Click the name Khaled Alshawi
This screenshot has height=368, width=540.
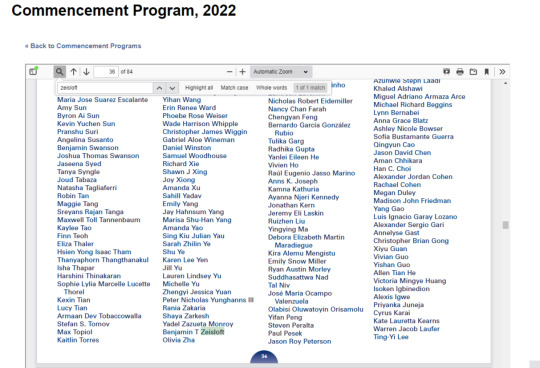(x=398, y=88)
